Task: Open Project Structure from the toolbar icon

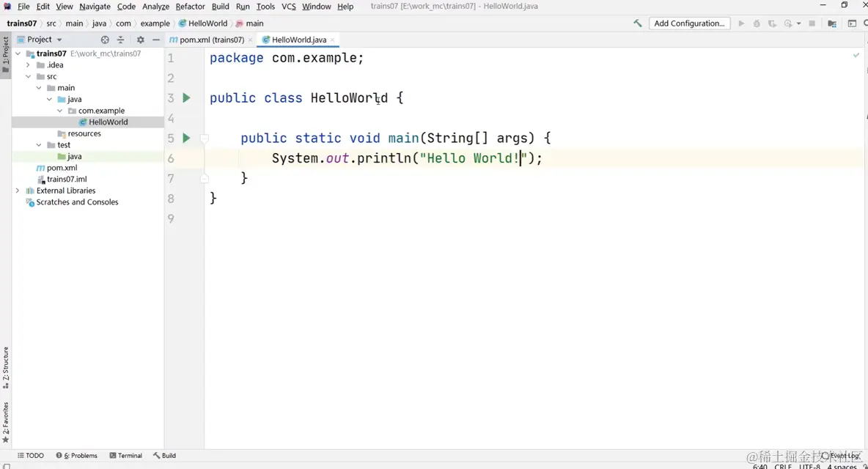Action: tap(832, 23)
